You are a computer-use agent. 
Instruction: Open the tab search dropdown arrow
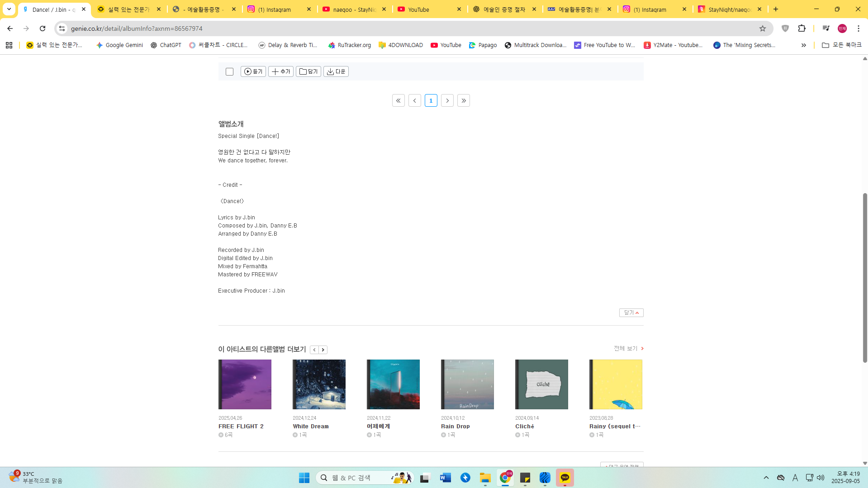pyautogui.click(x=9, y=9)
